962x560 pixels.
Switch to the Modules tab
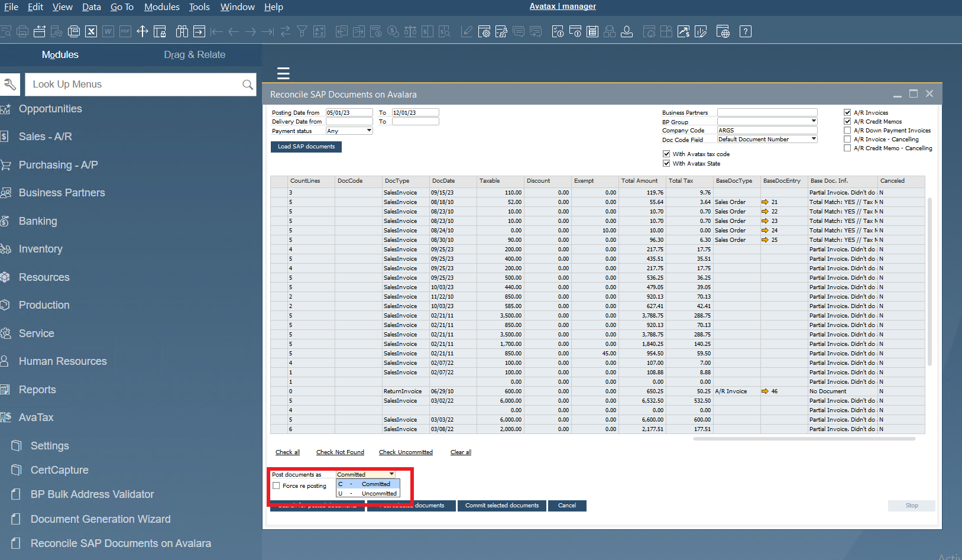pyautogui.click(x=60, y=54)
